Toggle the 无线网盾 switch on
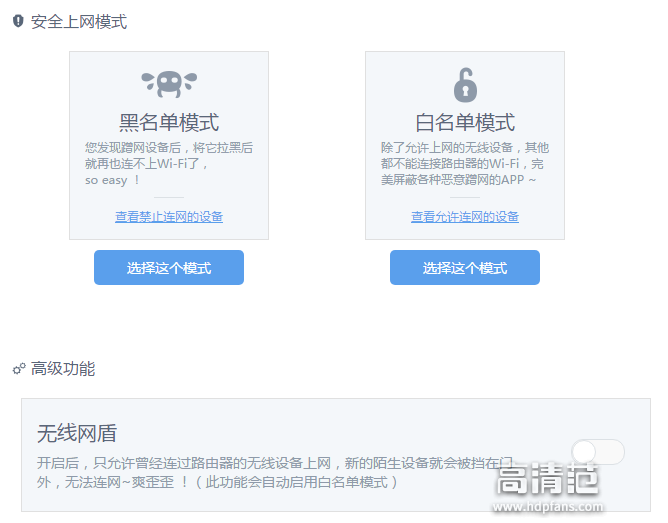 [x=598, y=452]
